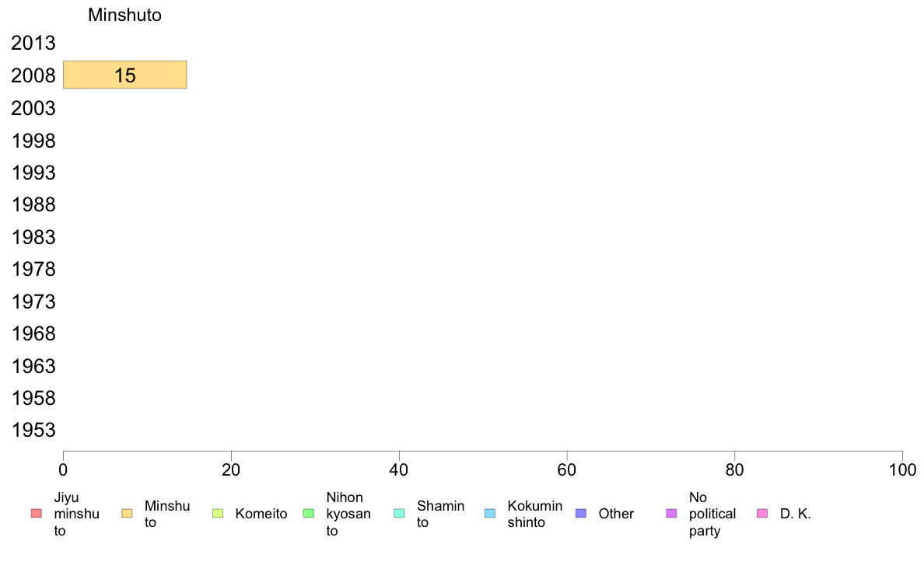This screenshot has width=924, height=572.
Task: Click the 1983 year label
Action: pyautogui.click(x=33, y=237)
